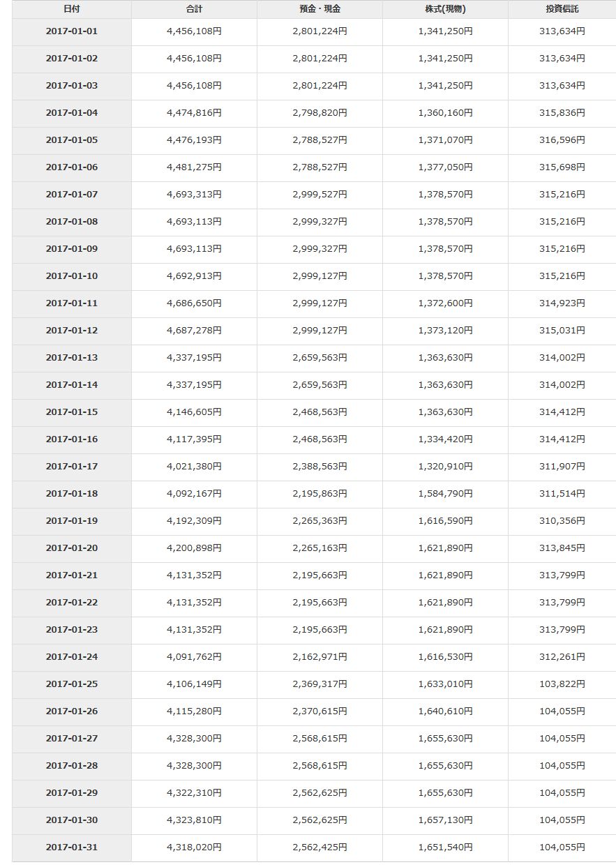Click the 株式(現物) column header
Screen dimensions: 616x867
tap(445, 9)
